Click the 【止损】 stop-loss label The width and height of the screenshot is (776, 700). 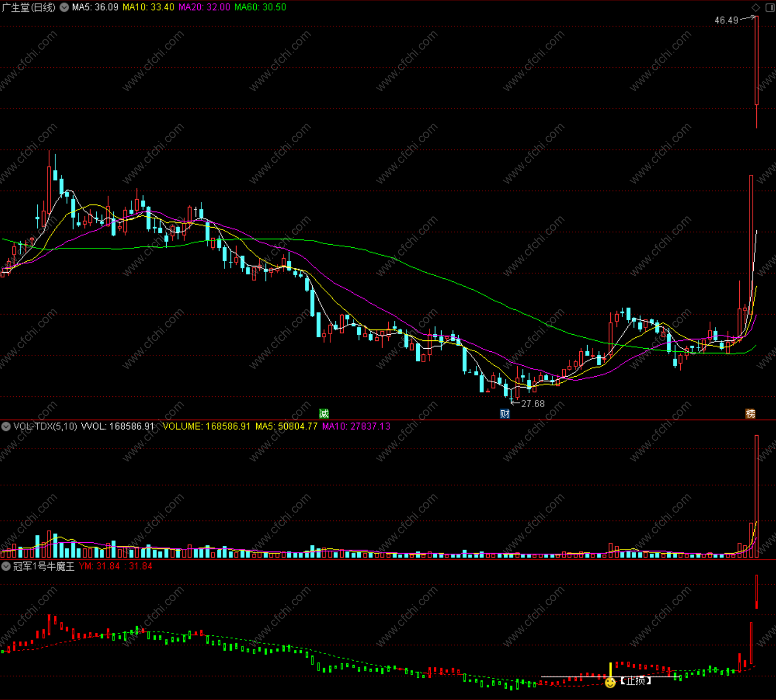[x=636, y=681]
